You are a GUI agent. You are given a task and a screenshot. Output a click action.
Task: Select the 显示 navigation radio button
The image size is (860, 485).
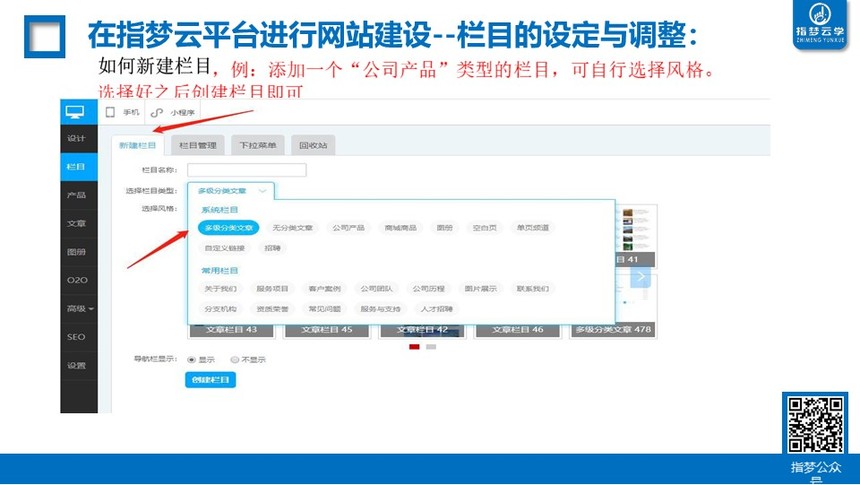tap(191, 360)
